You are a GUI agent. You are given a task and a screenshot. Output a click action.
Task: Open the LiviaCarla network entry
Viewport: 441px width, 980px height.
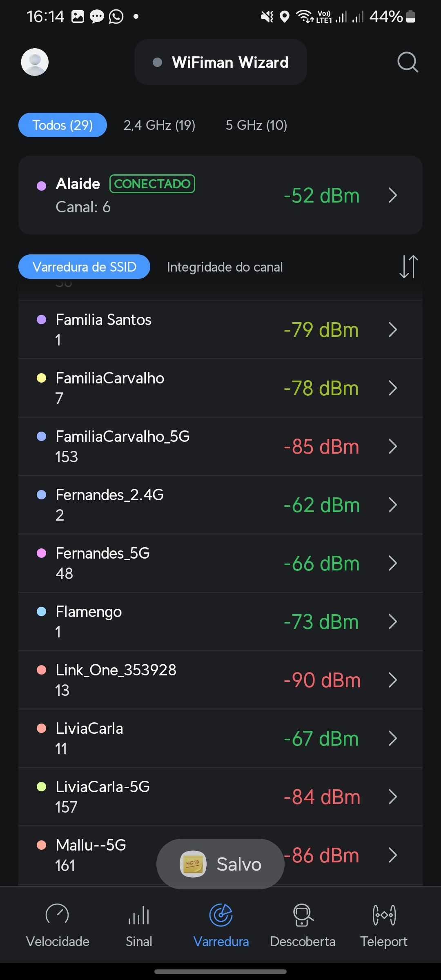click(x=163, y=738)
